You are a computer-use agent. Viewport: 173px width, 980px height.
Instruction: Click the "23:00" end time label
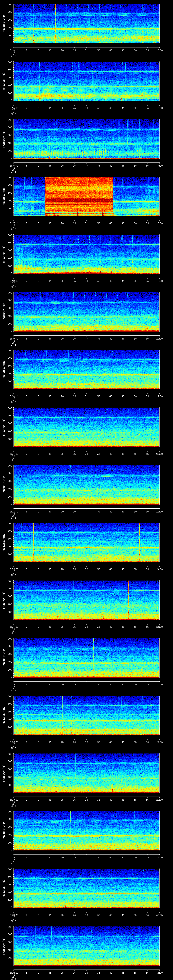pyautogui.click(x=159, y=511)
